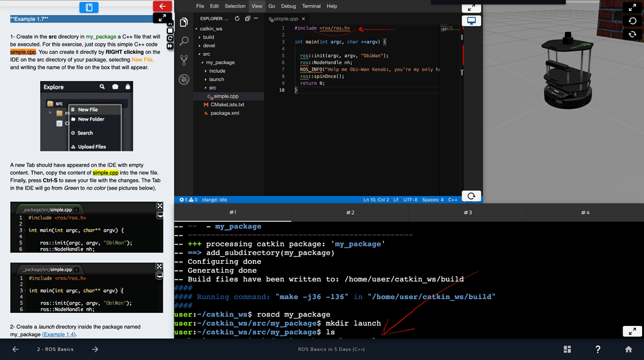The image size is (644, 360).
Task: Open the Debug view in activity bar
Action: coord(184,79)
